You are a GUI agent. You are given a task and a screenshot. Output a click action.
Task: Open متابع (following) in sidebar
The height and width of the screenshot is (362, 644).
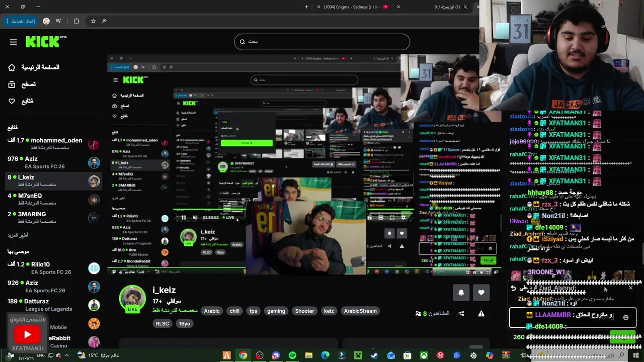coord(21,101)
